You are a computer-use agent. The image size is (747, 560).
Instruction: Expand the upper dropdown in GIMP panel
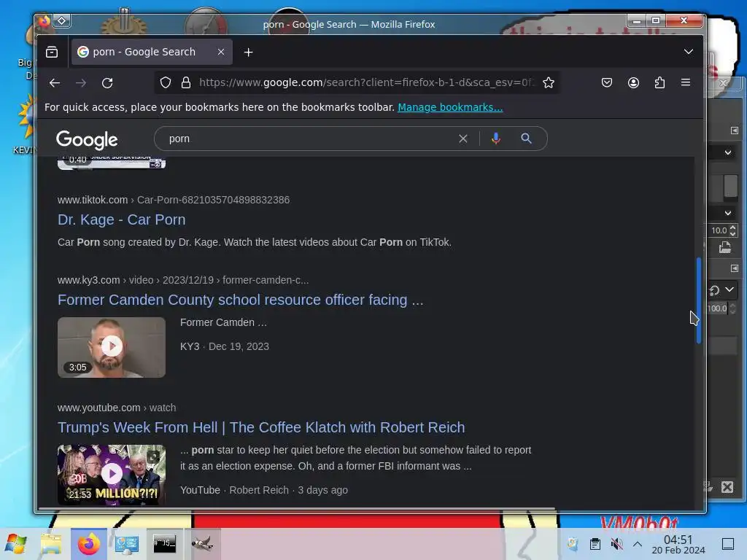click(727, 153)
